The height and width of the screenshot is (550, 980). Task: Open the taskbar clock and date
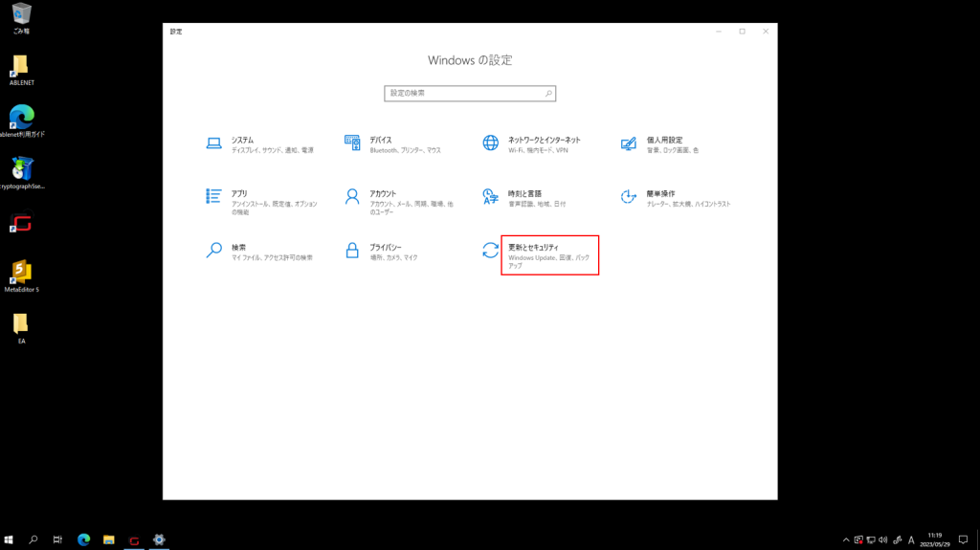pos(935,540)
